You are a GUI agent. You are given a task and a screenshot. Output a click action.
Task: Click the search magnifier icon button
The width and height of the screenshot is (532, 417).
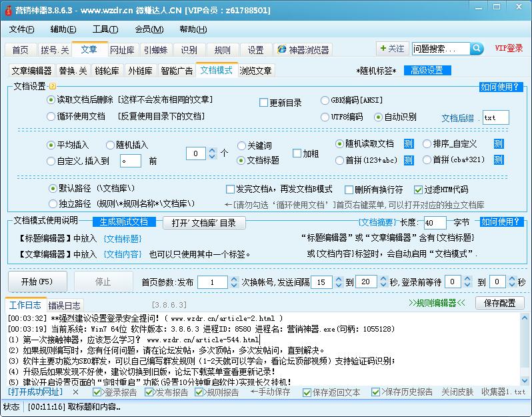point(477,49)
